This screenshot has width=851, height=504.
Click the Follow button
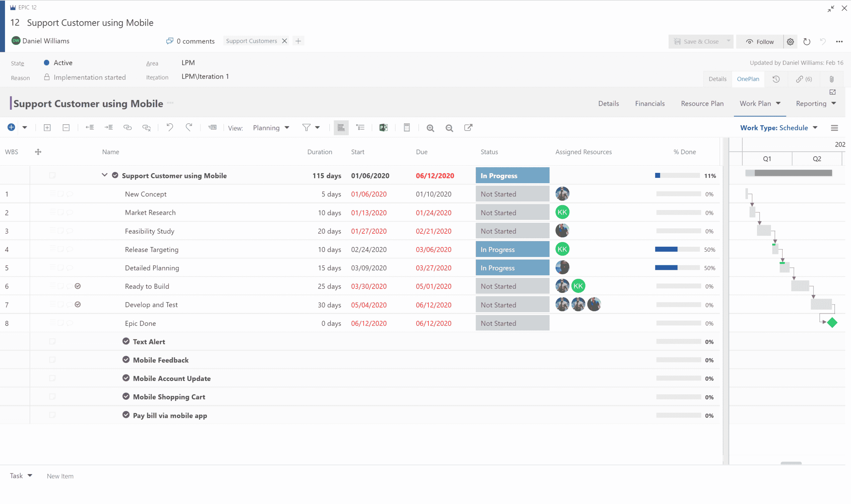[x=759, y=41]
